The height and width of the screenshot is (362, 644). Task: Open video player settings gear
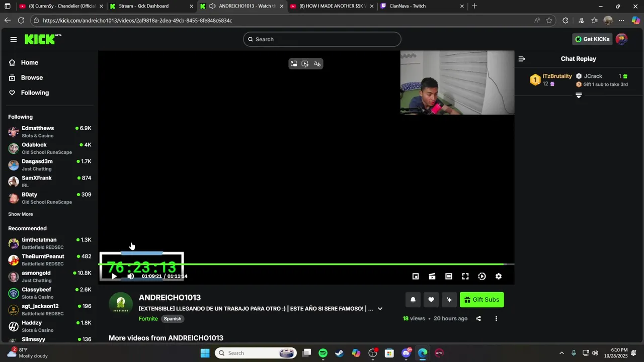tap(499, 276)
